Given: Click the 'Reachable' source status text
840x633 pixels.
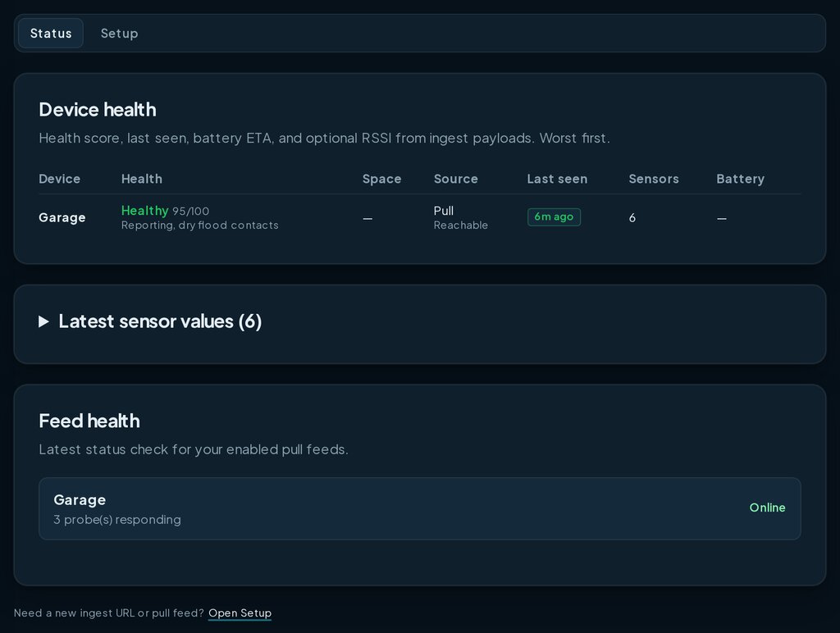Looking at the screenshot, I should point(461,225).
